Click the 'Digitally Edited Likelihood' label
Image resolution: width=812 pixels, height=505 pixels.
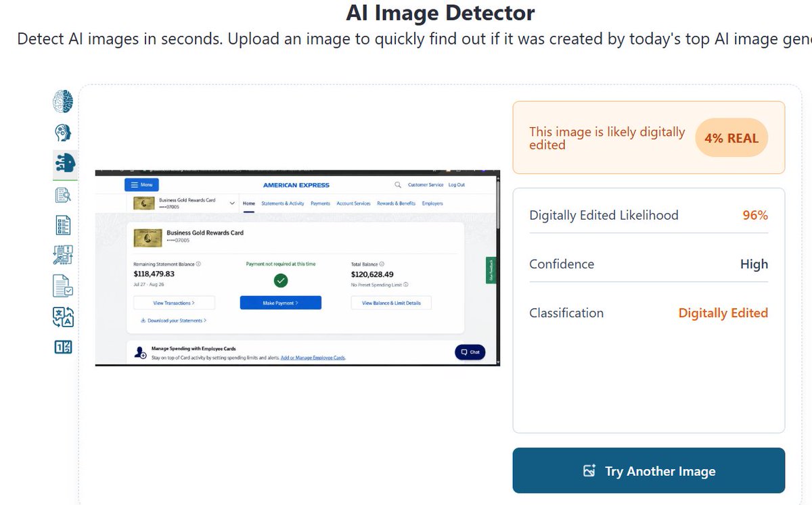(x=604, y=216)
